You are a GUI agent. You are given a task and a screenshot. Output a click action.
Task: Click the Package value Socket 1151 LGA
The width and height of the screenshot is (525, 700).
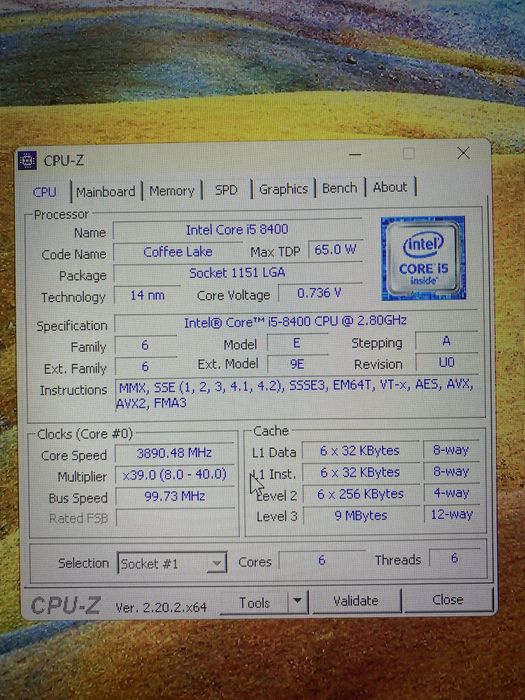[237, 273]
